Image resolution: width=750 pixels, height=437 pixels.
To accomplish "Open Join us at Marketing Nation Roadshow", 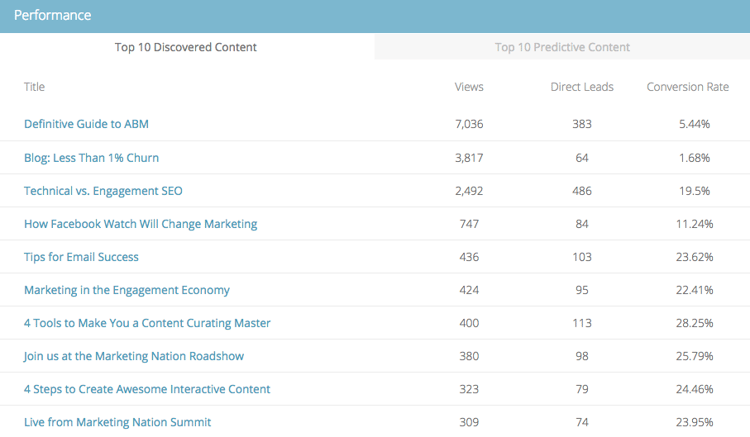I will [134, 356].
